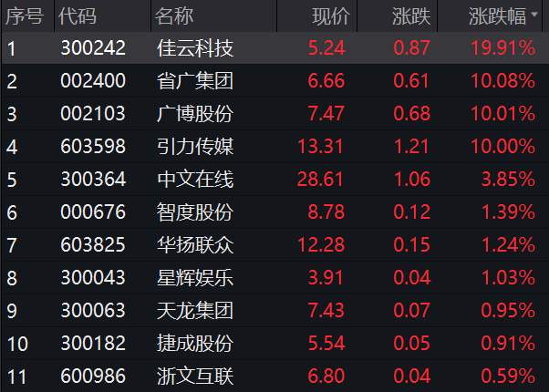This screenshot has width=549, height=392.
Task: Select stock code 300043
Action: (93, 277)
